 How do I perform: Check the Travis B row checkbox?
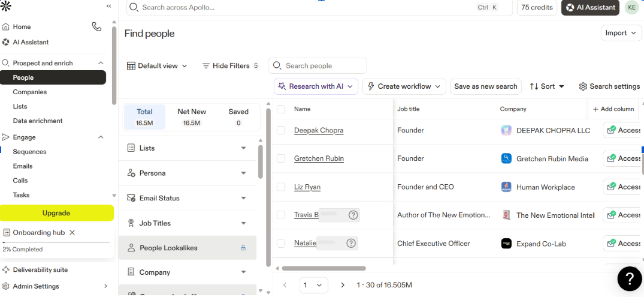coord(281,215)
